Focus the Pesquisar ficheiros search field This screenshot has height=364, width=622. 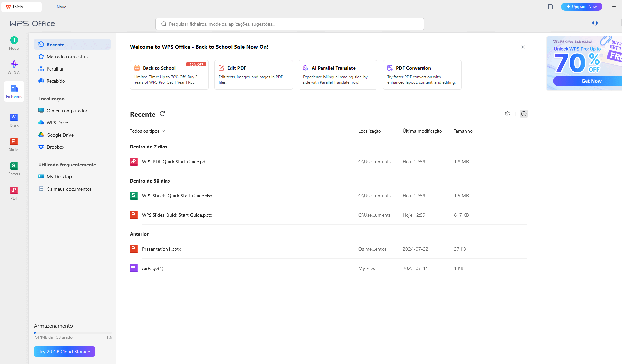click(290, 24)
